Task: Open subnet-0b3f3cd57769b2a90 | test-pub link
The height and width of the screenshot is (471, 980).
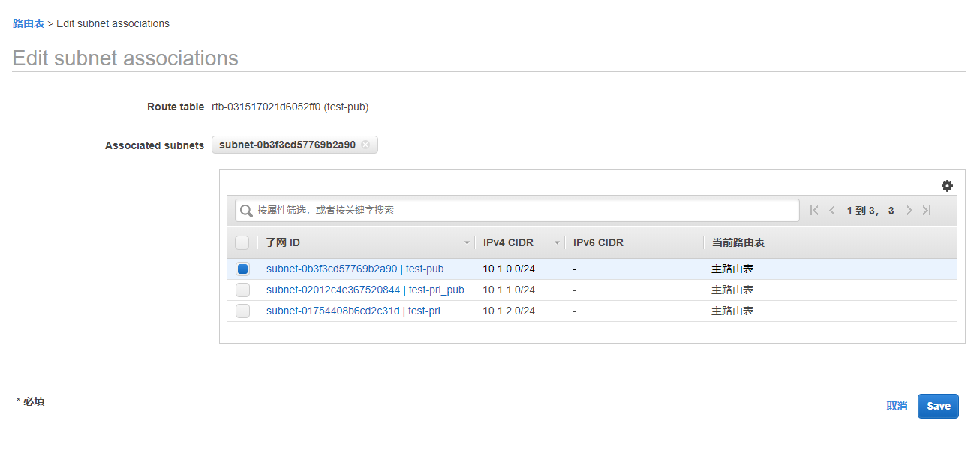Action: click(x=355, y=268)
